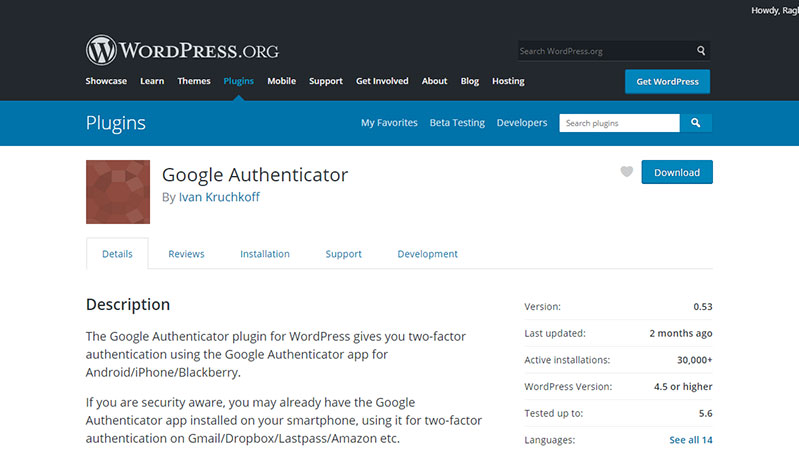This screenshot has width=799, height=450.
Task: Open My Favorites
Action: point(389,123)
